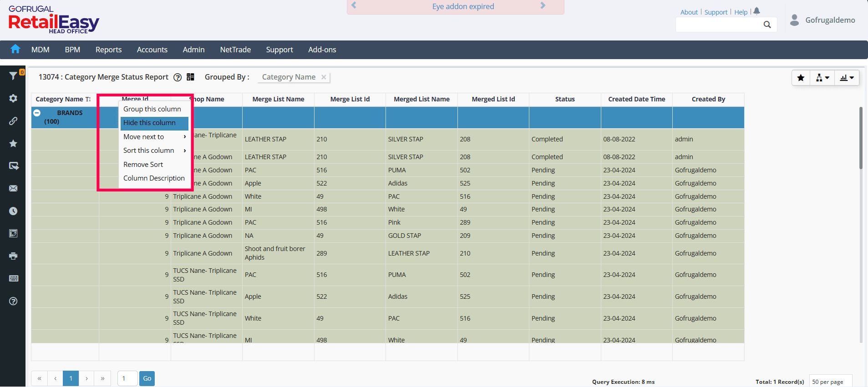The width and height of the screenshot is (868, 387).
Task: Click the Go button in pagination
Action: click(x=147, y=378)
